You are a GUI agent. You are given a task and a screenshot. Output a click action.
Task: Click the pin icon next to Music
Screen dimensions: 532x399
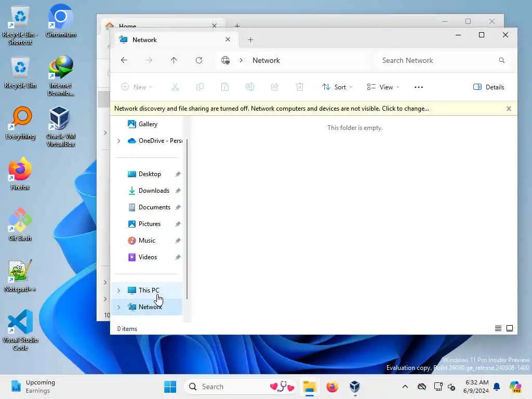click(178, 241)
